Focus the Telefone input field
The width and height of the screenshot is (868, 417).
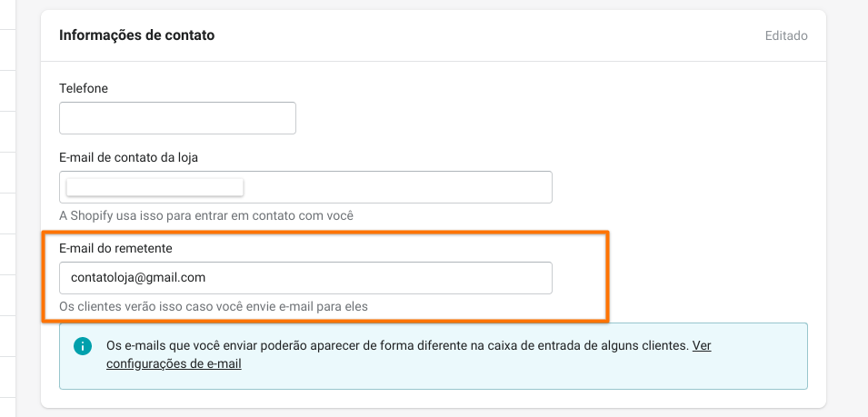pyautogui.click(x=177, y=118)
